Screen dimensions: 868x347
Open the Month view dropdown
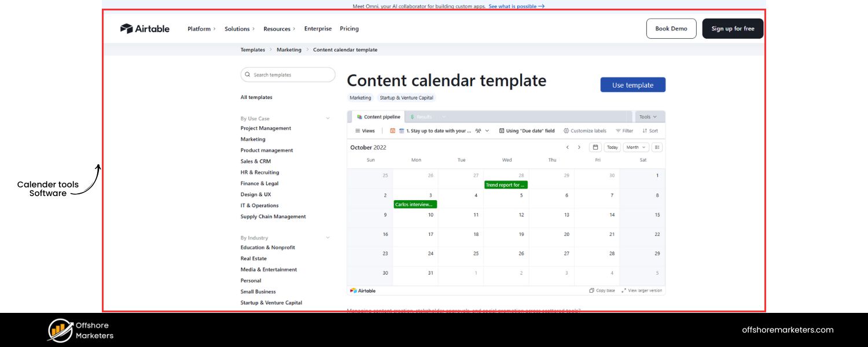pos(635,147)
